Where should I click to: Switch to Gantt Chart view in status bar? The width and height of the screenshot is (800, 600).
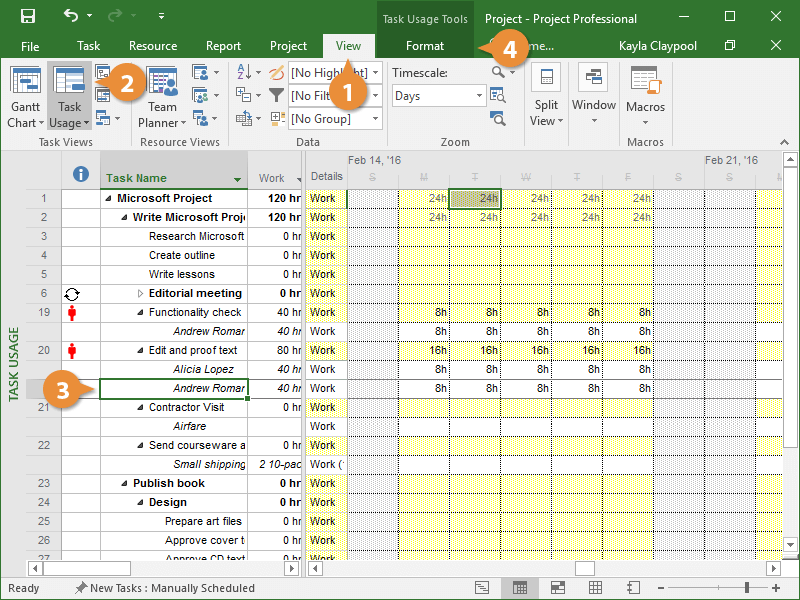482,588
